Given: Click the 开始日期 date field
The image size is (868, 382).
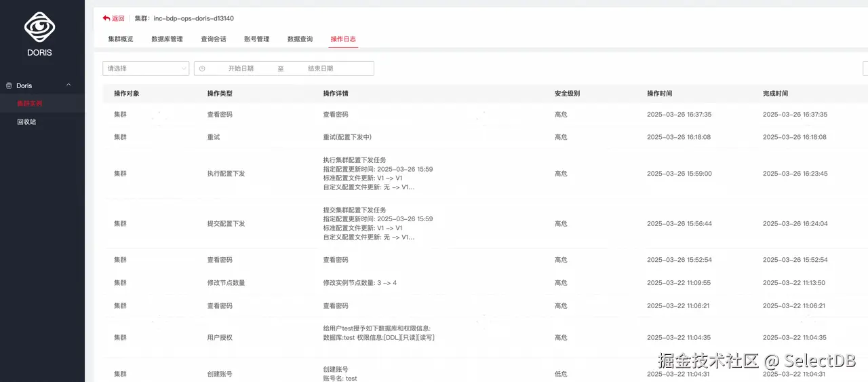Looking at the screenshot, I should tap(241, 69).
